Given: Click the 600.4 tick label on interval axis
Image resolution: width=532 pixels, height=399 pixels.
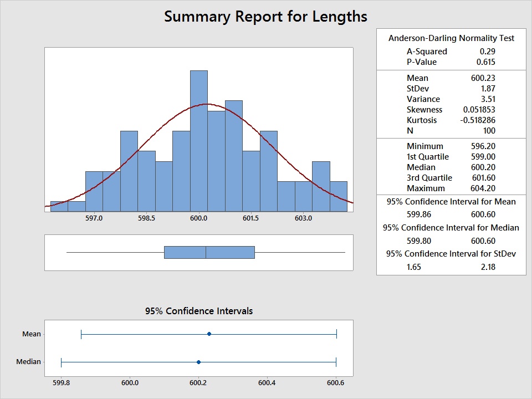Looking at the screenshot, I should (267, 382).
